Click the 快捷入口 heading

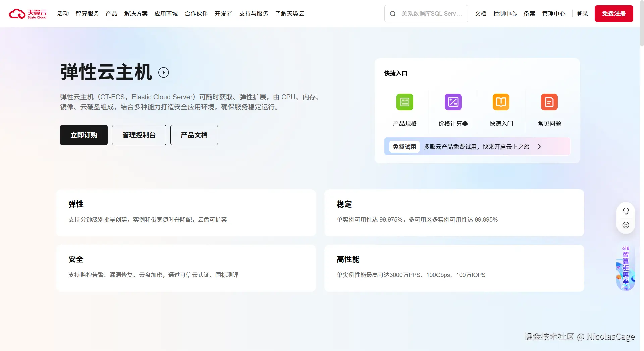coord(396,73)
